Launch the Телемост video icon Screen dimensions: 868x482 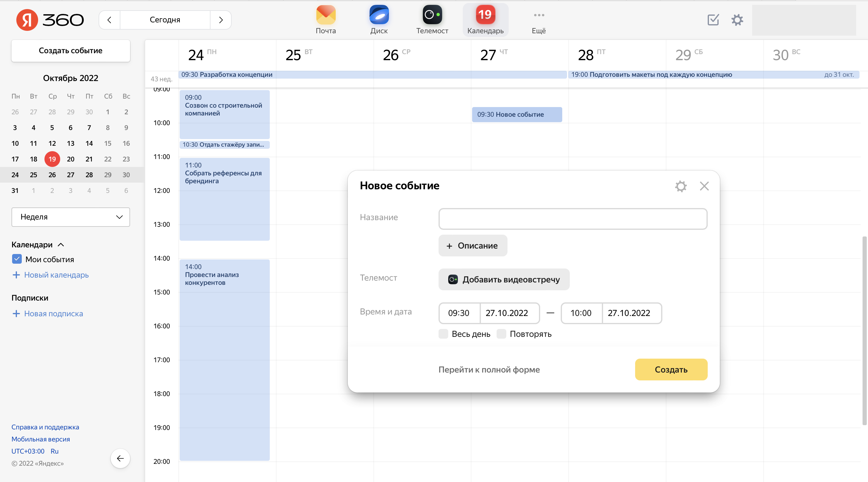(x=432, y=15)
